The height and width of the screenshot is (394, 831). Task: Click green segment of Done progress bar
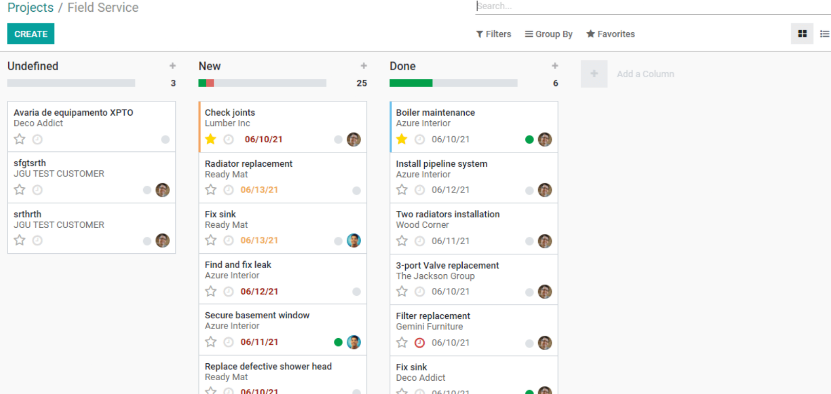point(411,83)
